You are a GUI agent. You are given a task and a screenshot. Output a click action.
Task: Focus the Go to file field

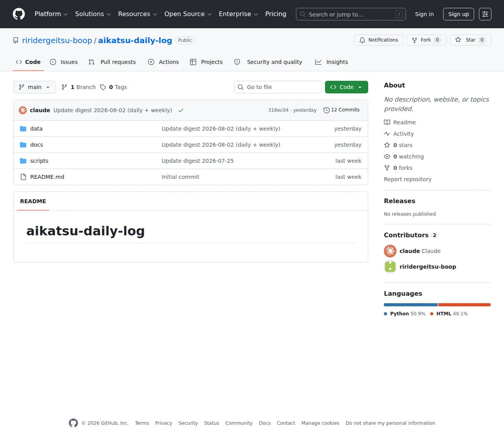point(278,87)
